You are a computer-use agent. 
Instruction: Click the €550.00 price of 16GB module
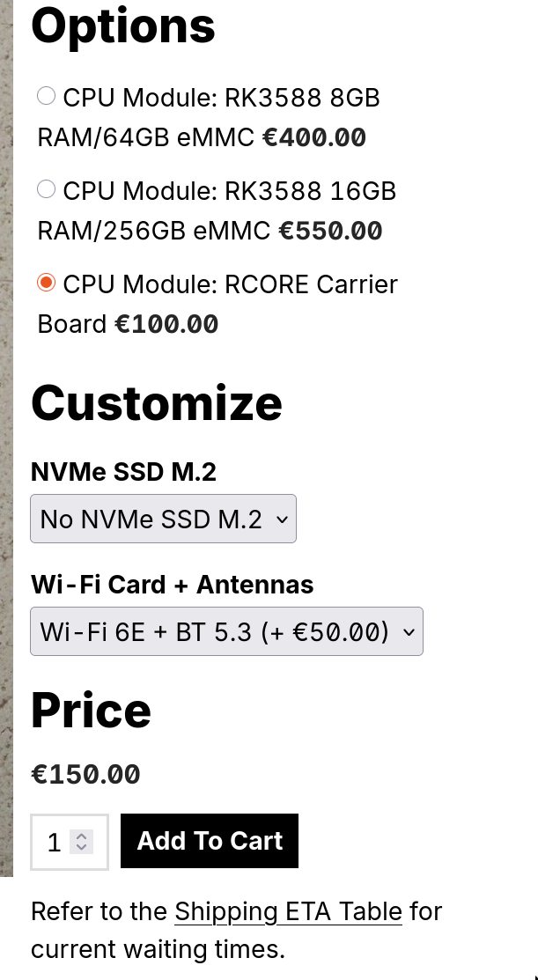point(330,231)
